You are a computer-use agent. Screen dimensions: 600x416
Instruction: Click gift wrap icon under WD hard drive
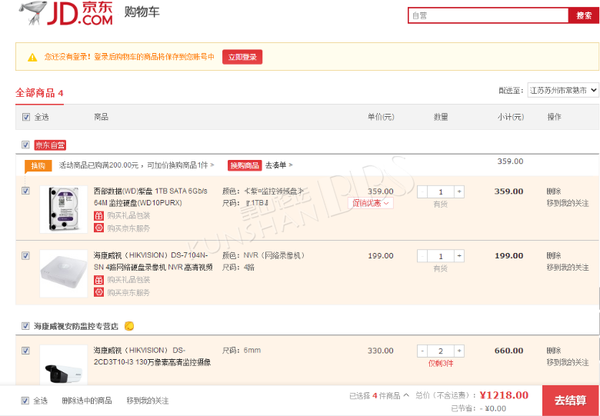point(99,215)
